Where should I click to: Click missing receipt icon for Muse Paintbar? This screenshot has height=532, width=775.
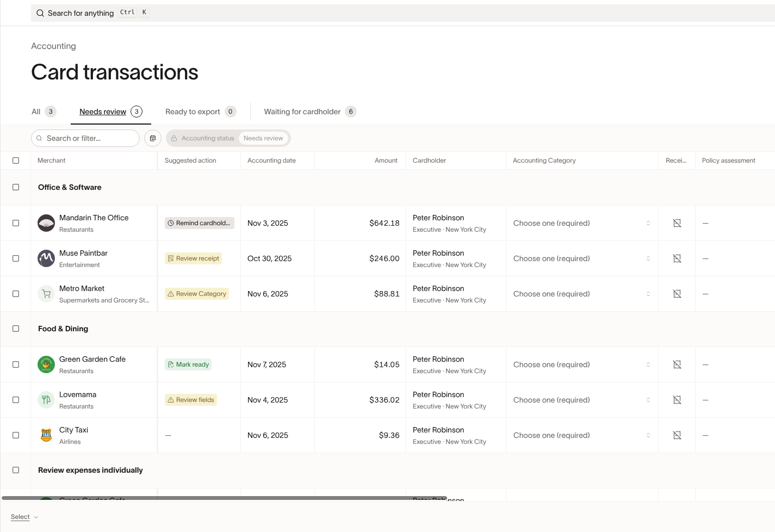click(x=677, y=258)
